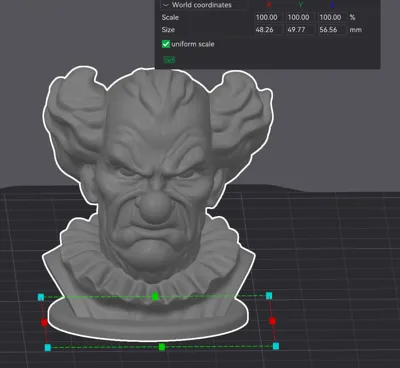
Task: Select the Scale Z percentage field
Action: pyautogui.click(x=332, y=17)
